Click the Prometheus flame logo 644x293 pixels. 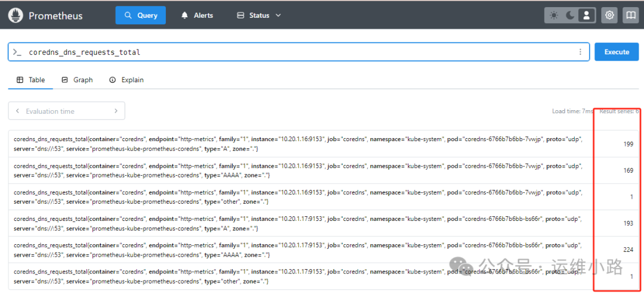15,15
